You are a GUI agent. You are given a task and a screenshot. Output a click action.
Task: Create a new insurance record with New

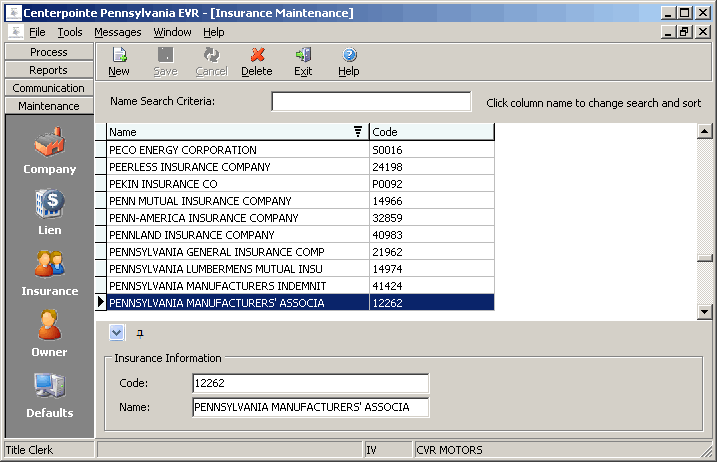point(119,62)
